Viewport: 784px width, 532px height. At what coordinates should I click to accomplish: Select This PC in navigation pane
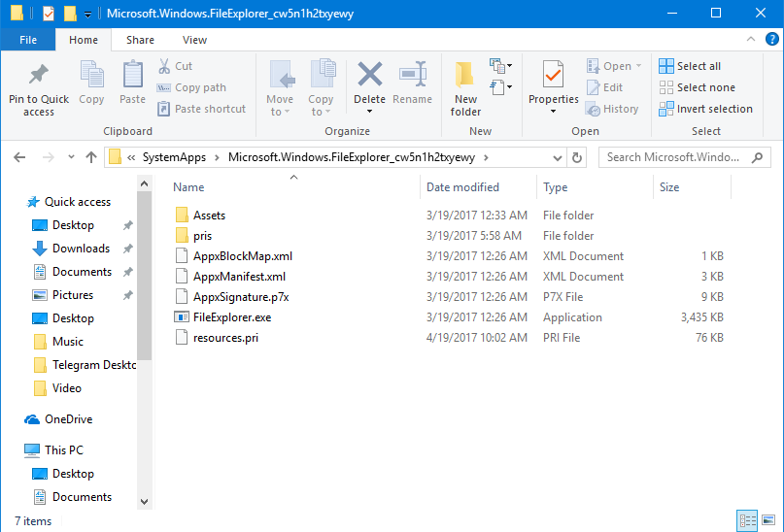point(54,450)
